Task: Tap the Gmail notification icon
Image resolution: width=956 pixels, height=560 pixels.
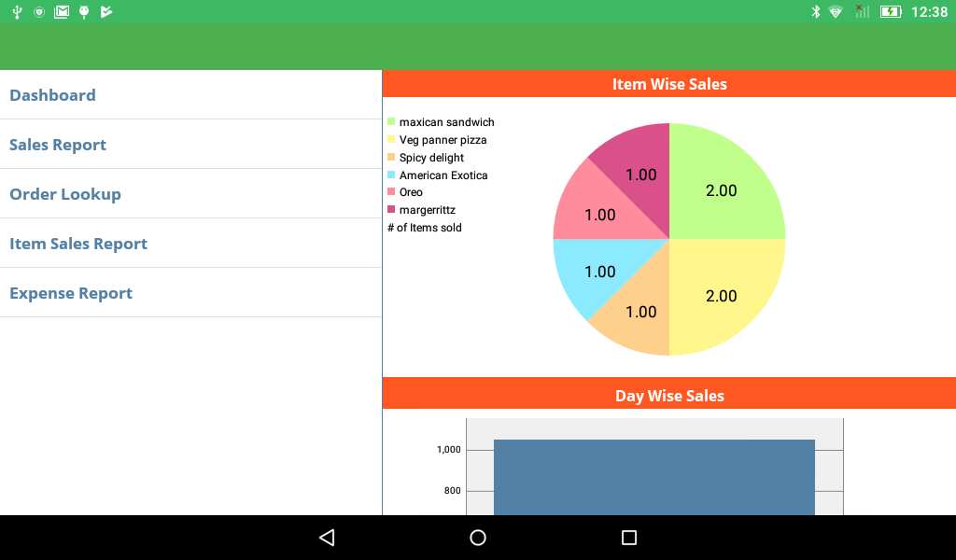Action: [62, 12]
